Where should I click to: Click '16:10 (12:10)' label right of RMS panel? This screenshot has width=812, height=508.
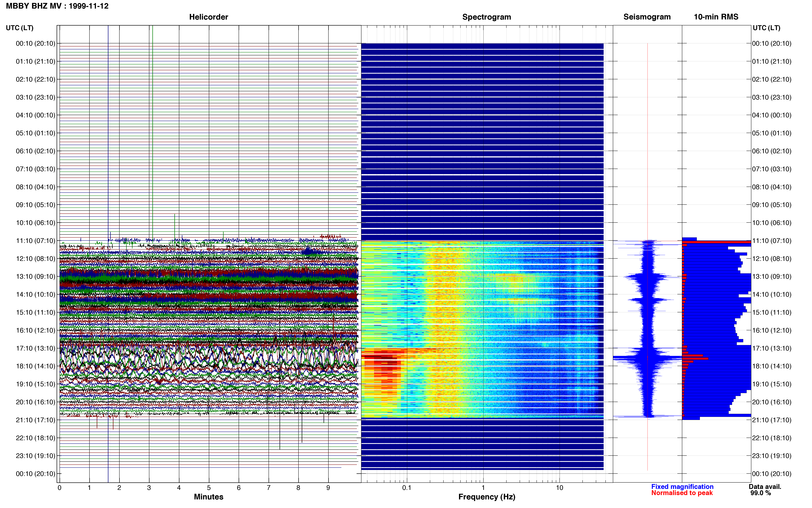click(772, 330)
